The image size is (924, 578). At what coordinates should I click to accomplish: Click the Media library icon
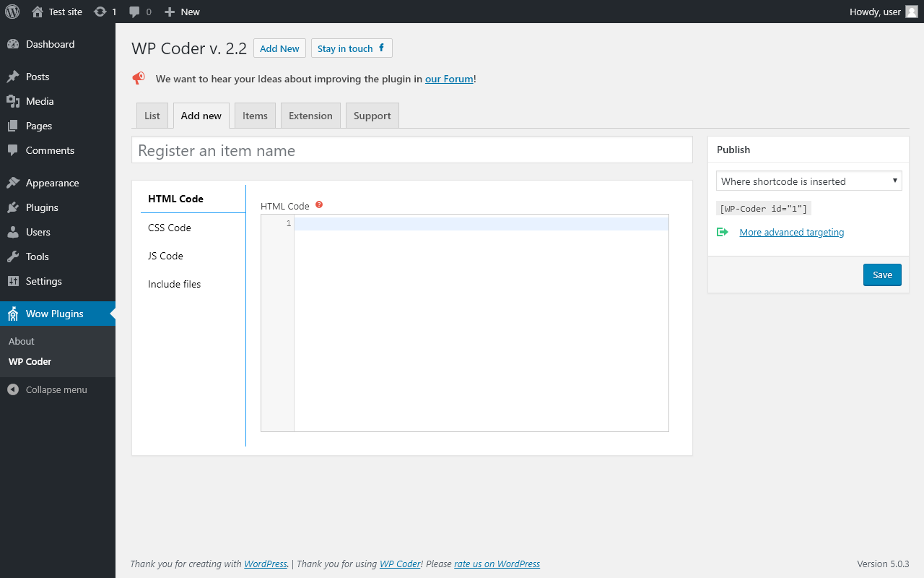[x=13, y=101]
